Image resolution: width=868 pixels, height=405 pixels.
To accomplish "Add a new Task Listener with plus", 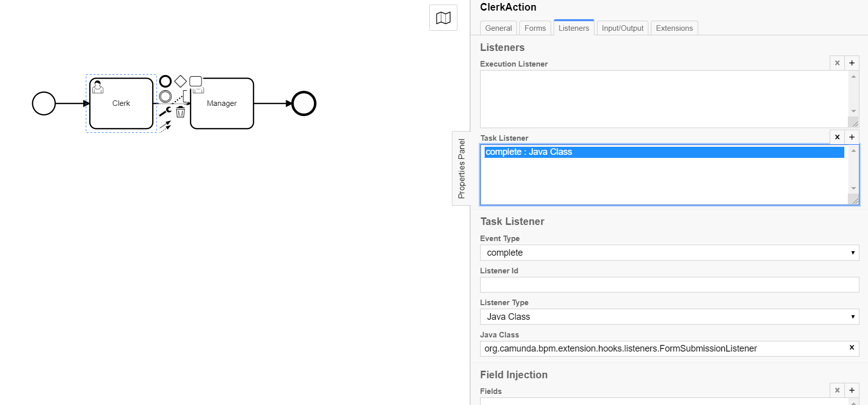I will click(x=852, y=137).
